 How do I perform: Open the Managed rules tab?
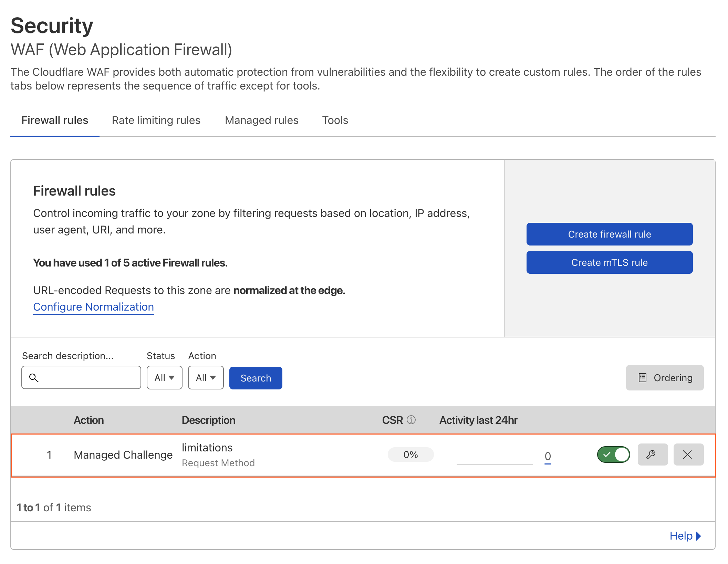(x=261, y=120)
